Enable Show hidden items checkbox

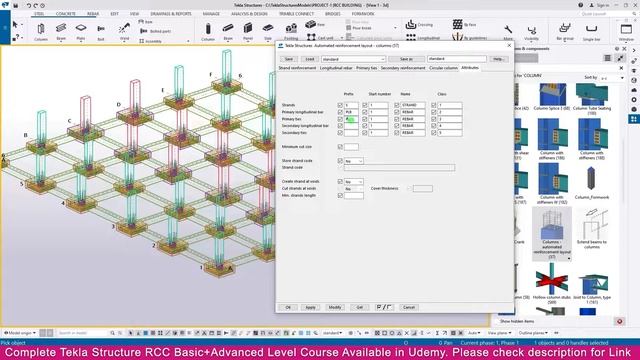click(x=498, y=321)
